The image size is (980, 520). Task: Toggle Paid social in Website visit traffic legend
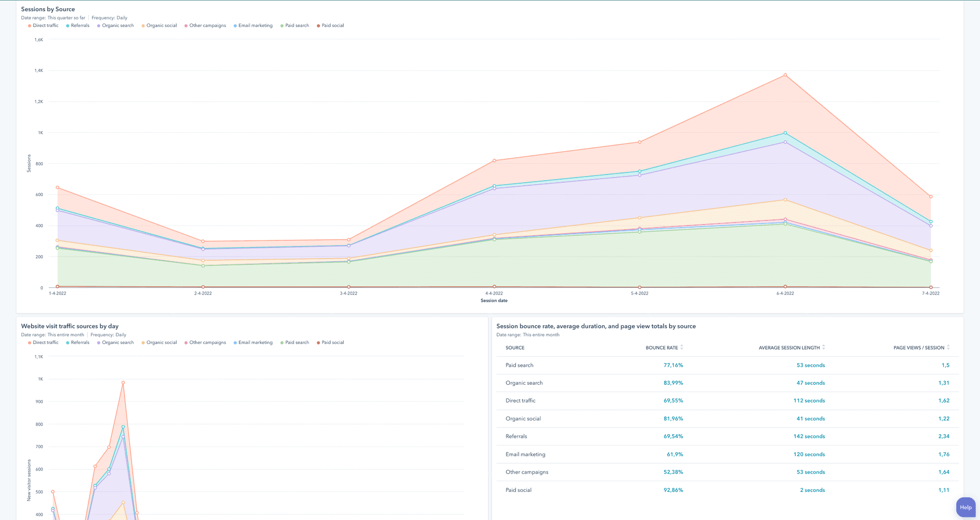point(330,342)
